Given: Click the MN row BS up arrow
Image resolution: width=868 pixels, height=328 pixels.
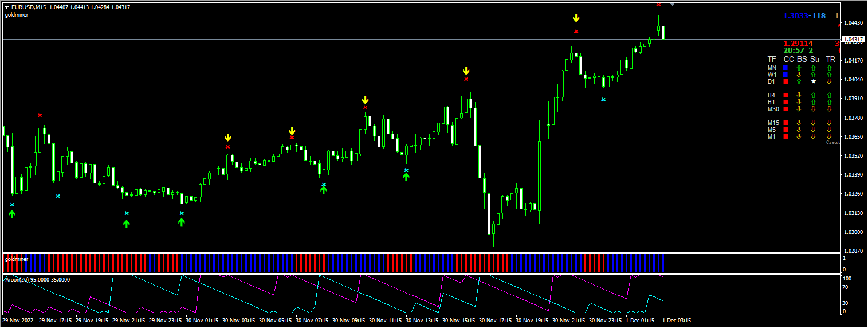Looking at the screenshot, I should (x=799, y=68).
